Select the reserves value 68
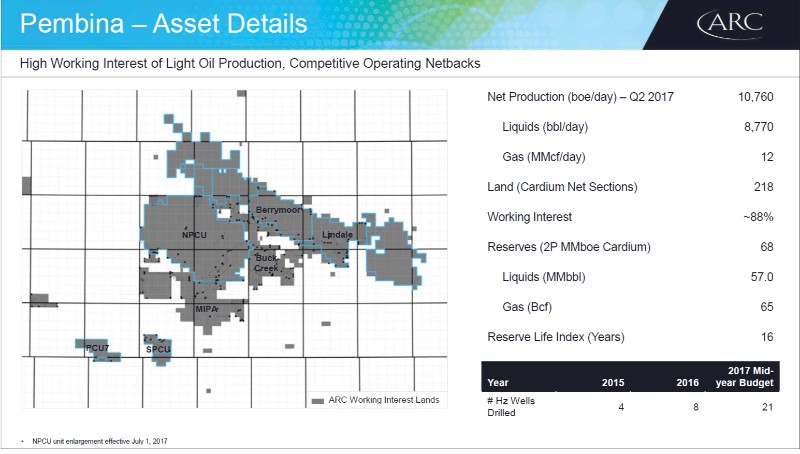This screenshot has height=454, width=800. (767, 247)
